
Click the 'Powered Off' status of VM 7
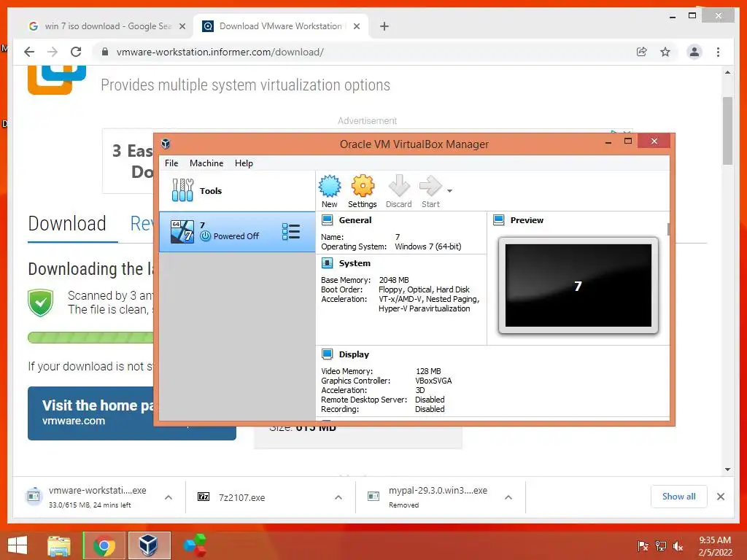point(236,236)
